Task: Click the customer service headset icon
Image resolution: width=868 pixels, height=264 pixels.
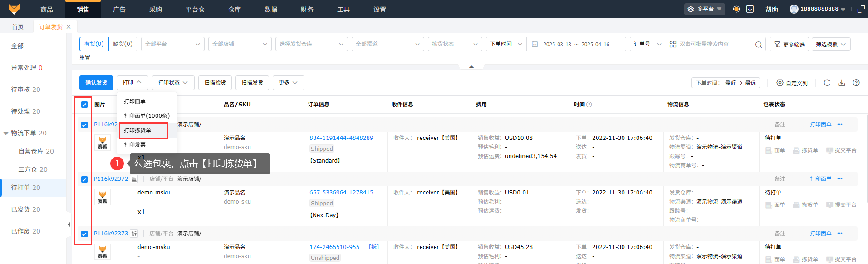Action: tap(736, 9)
